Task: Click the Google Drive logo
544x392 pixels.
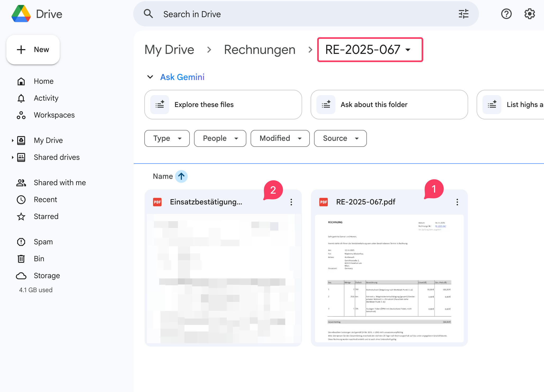Action: [x=21, y=14]
